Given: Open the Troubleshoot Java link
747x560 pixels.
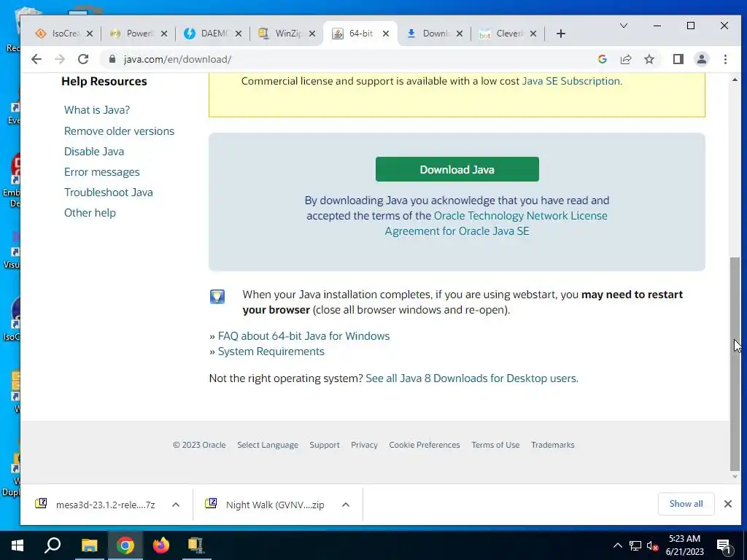Looking at the screenshot, I should 109,192.
